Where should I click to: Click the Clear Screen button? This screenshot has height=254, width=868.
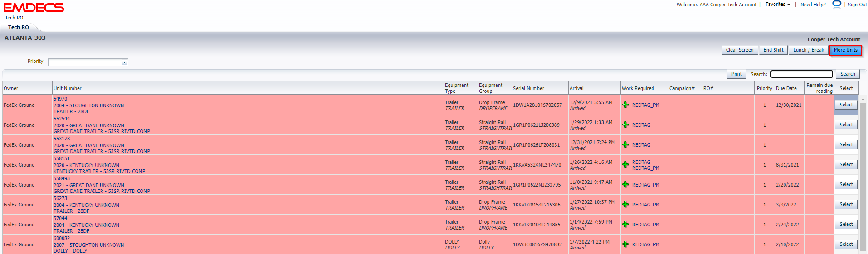point(740,50)
